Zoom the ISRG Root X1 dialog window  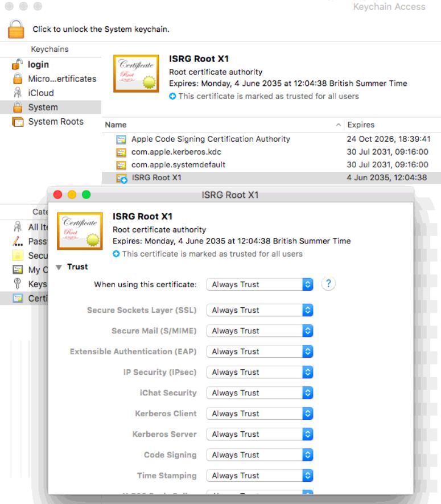(x=86, y=195)
